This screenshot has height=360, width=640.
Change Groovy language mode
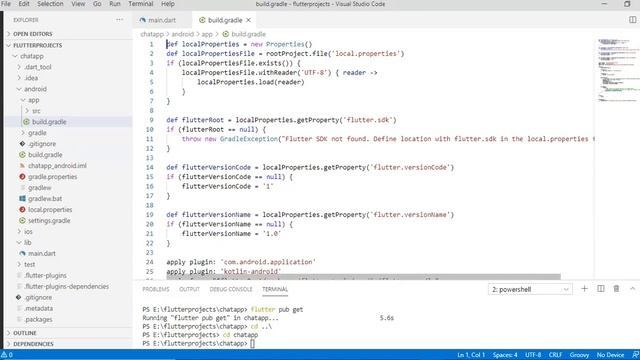579,355
